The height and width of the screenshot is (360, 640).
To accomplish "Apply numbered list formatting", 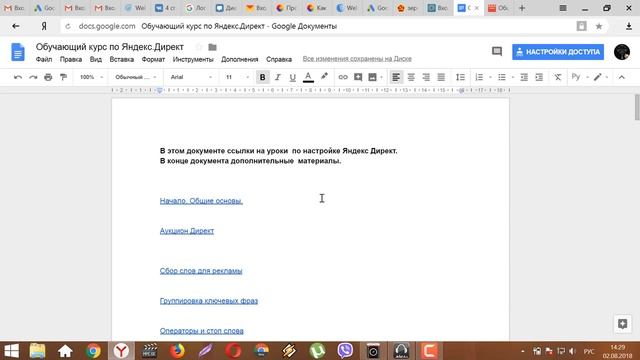I will pos(479,77).
